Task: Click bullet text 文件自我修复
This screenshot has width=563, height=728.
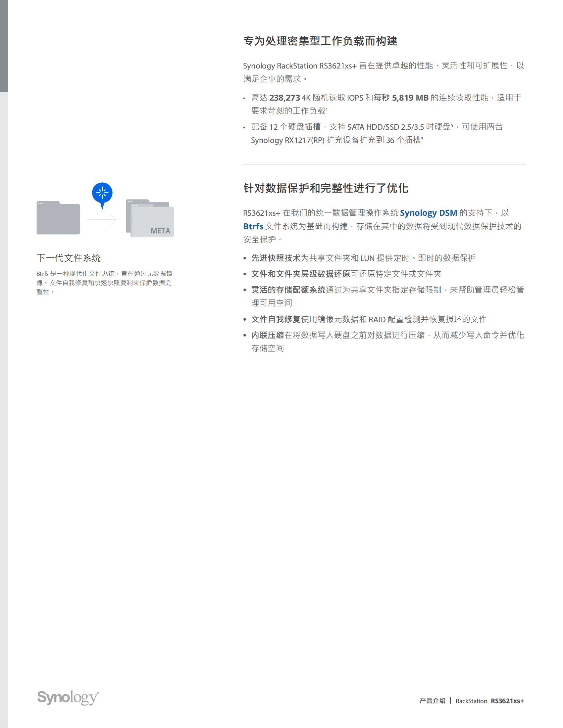Action: coord(276,319)
